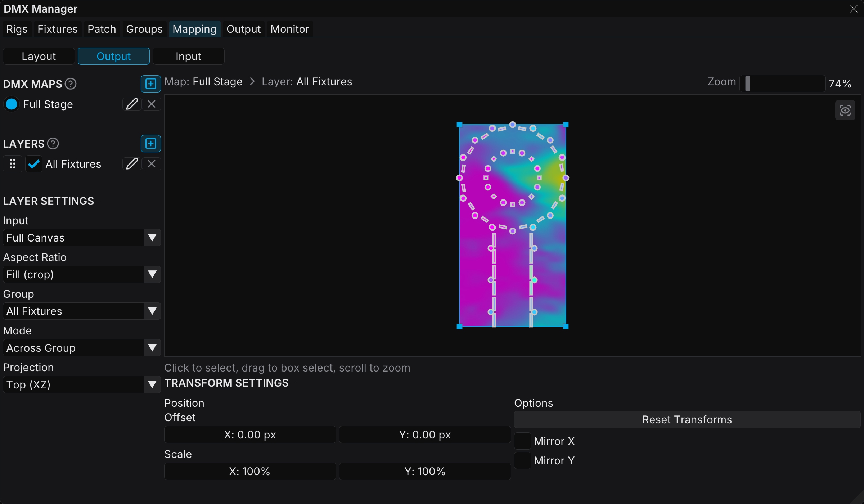Image resolution: width=864 pixels, height=504 pixels.
Task: Open the Fixtures tab
Action: [58, 29]
